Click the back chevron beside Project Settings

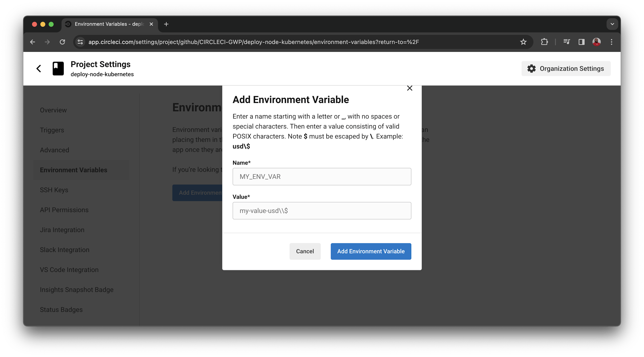click(x=39, y=68)
